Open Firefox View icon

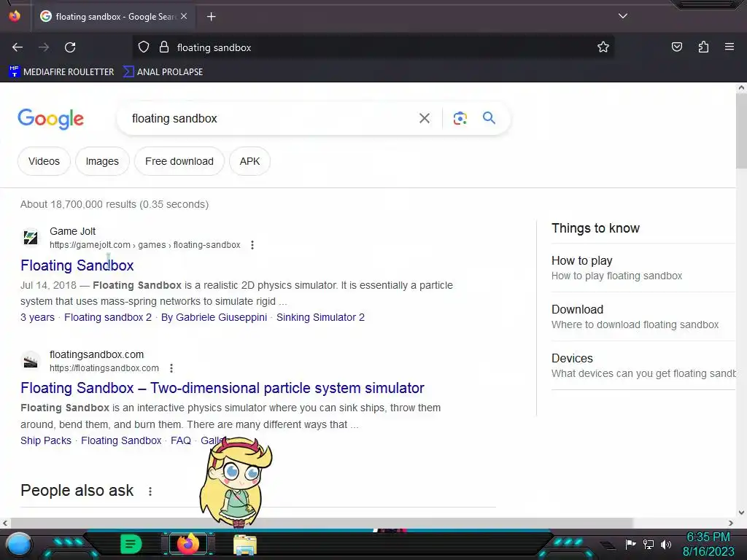coord(15,16)
